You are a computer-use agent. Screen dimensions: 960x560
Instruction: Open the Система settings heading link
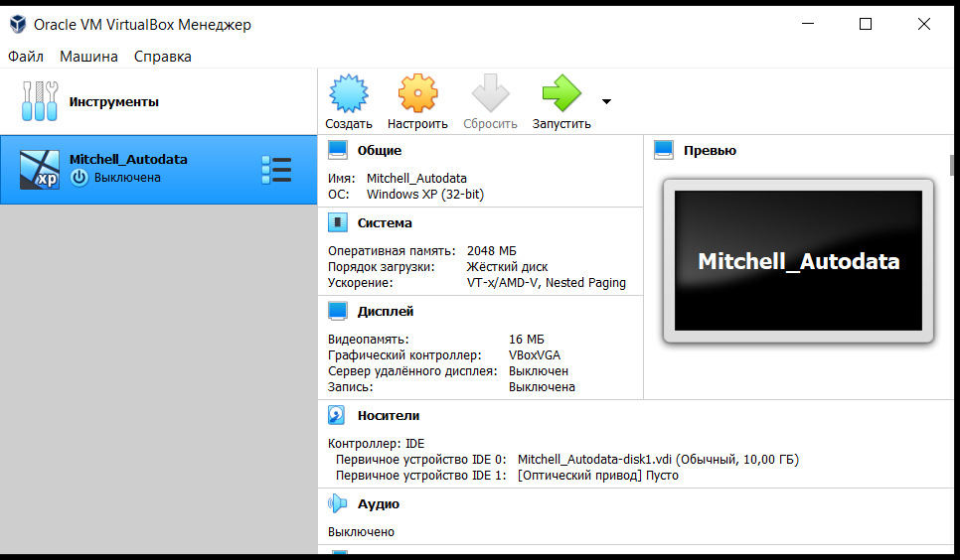385,223
